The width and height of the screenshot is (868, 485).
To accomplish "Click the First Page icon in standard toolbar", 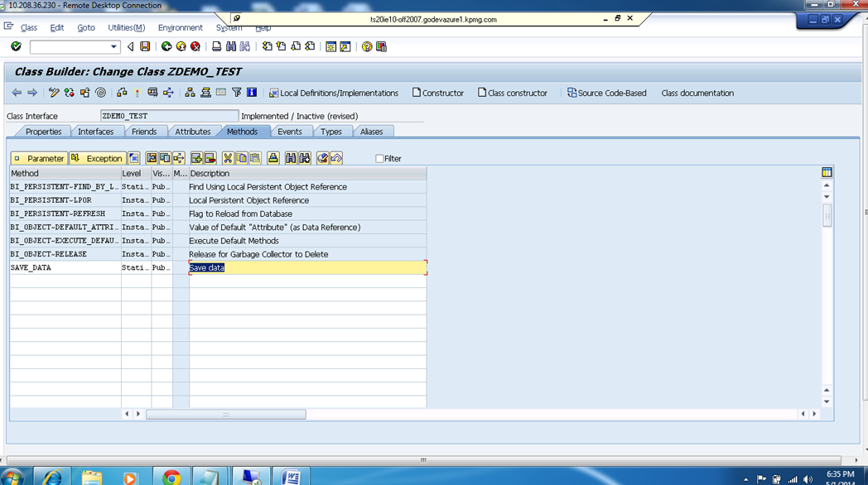I will pos(268,46).
